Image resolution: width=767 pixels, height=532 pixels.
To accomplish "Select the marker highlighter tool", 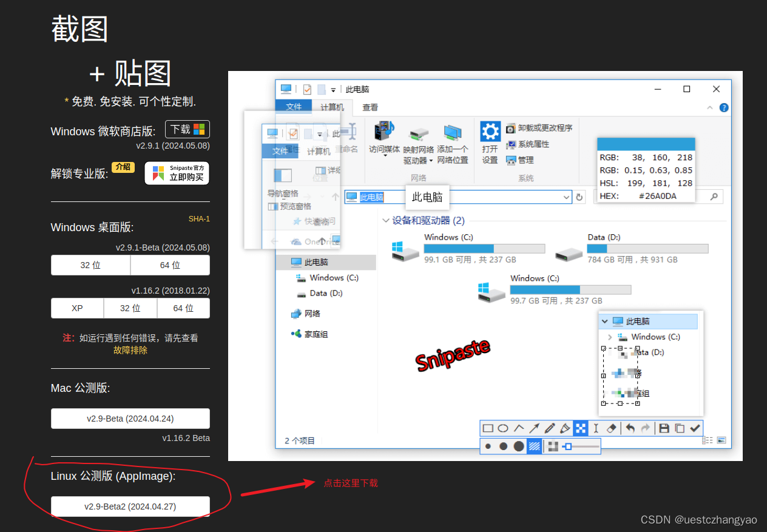I will point(565,428).
